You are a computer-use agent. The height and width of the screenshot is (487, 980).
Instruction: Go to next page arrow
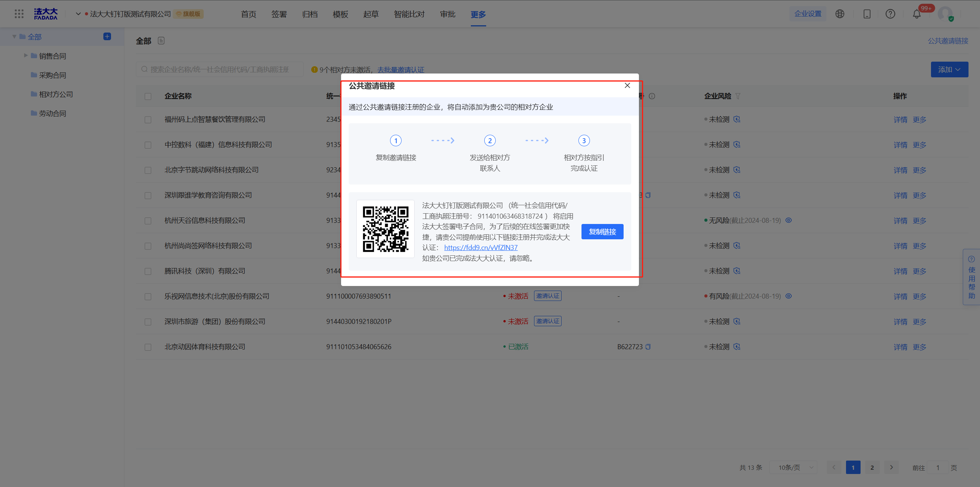pyautogui.click(x=892, y=467)
